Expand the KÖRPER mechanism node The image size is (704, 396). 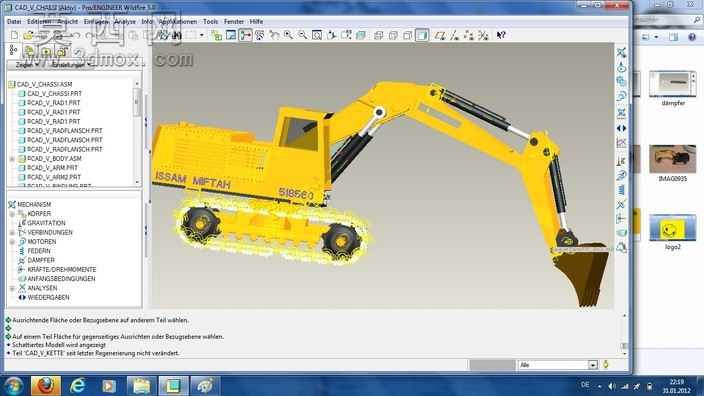12,214
